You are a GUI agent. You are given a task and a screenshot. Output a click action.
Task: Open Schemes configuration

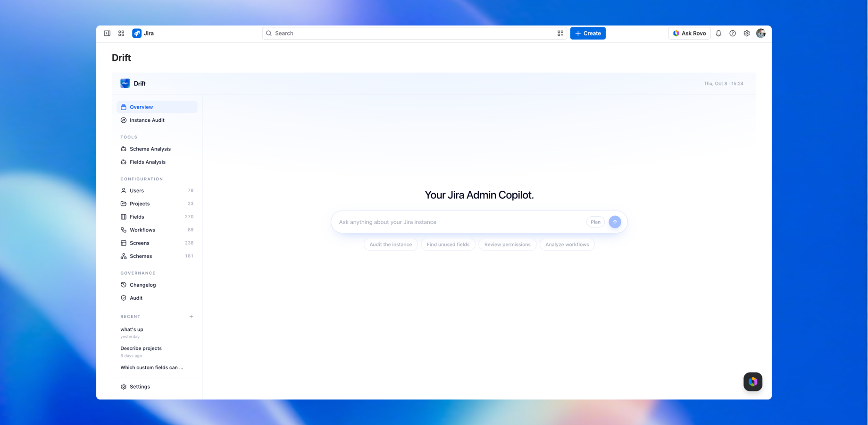click(x=157, y=256)
